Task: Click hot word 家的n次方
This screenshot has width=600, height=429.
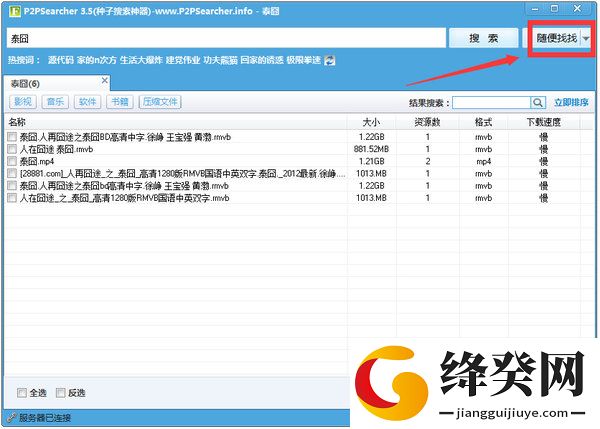Action: tap(97, 60)
